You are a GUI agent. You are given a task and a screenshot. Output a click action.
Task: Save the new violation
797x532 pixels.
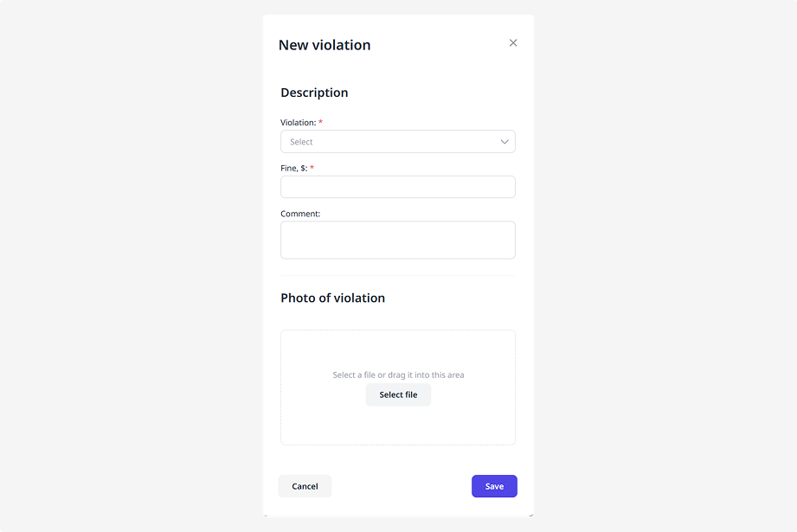point(494,486)
